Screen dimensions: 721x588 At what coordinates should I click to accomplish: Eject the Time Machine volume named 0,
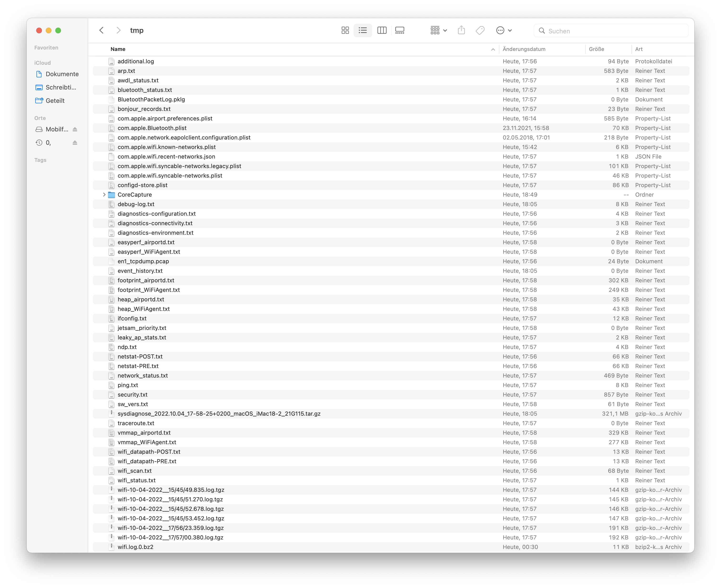coord(75,143)
